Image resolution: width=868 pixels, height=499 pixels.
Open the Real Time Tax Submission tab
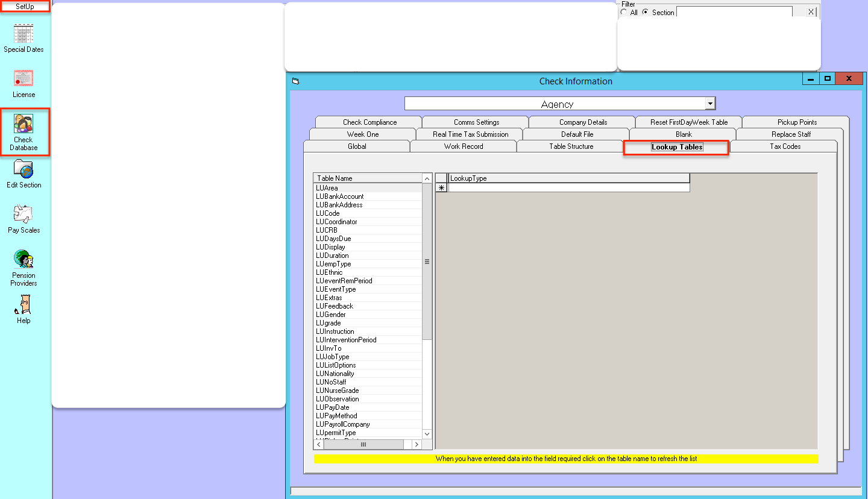pyautogui.click(x=470, y=134)
